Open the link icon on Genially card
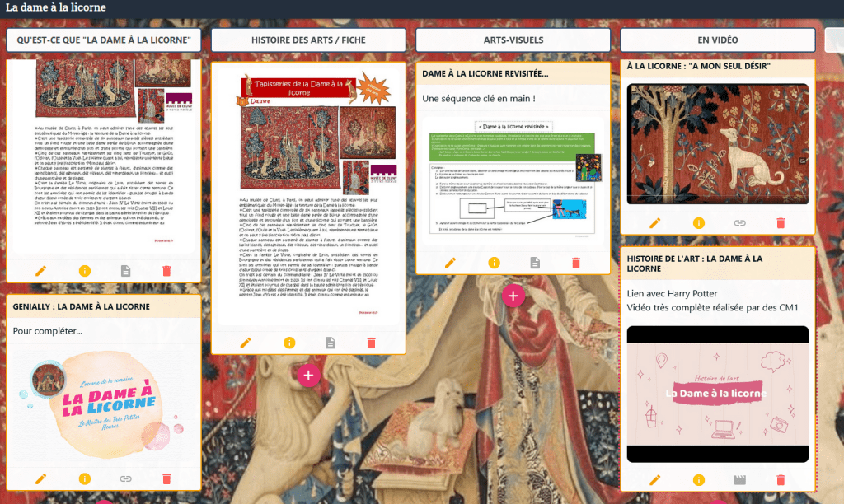Image resolution: width=844 pixels, height=504 pixels. (x=125, y=478)
